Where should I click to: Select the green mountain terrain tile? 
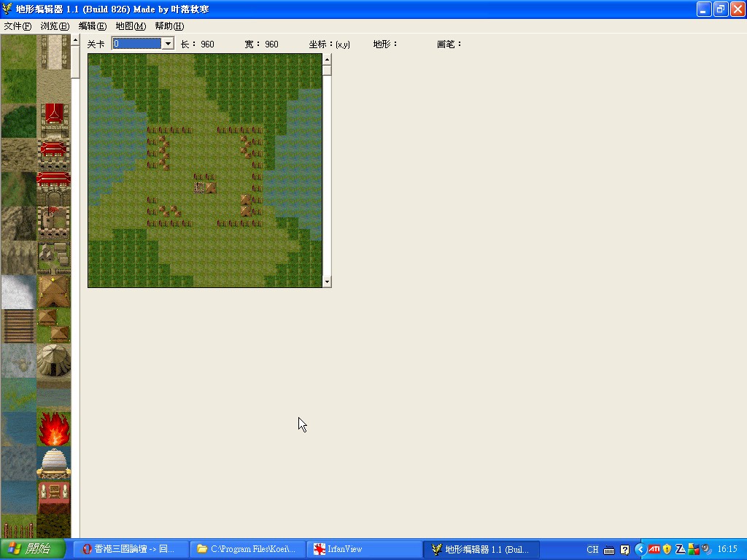[x=18, y=189]
